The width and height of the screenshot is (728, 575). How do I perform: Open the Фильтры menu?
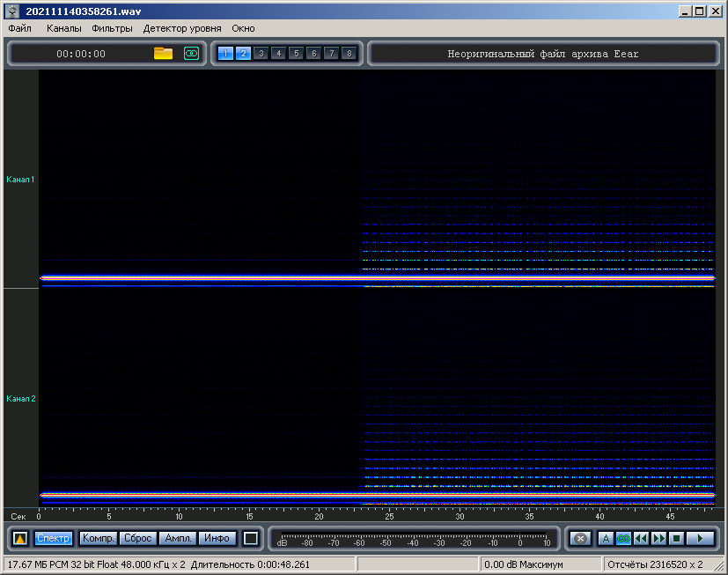pyautogui.click(x=112, y=28)
